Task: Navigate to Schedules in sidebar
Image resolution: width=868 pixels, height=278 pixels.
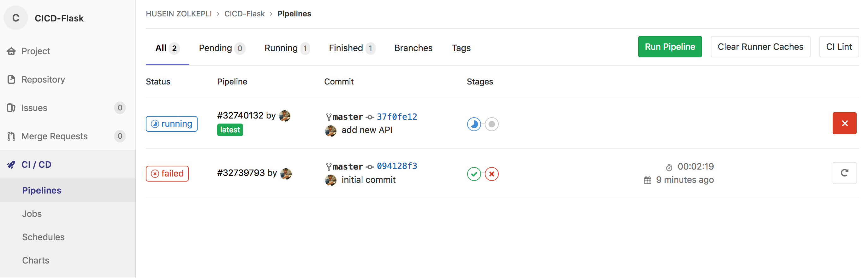Action: point(43,237)
